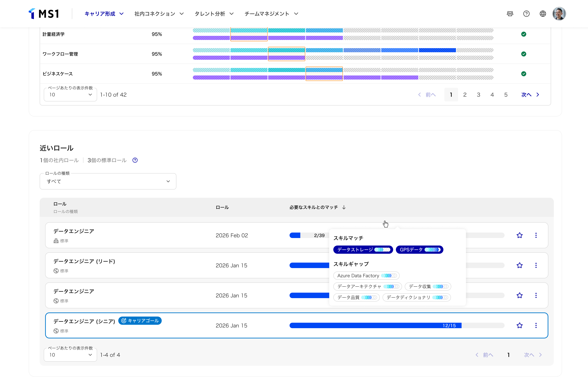
Task: Open the help question mark icon in header
Action: point(526,14)
